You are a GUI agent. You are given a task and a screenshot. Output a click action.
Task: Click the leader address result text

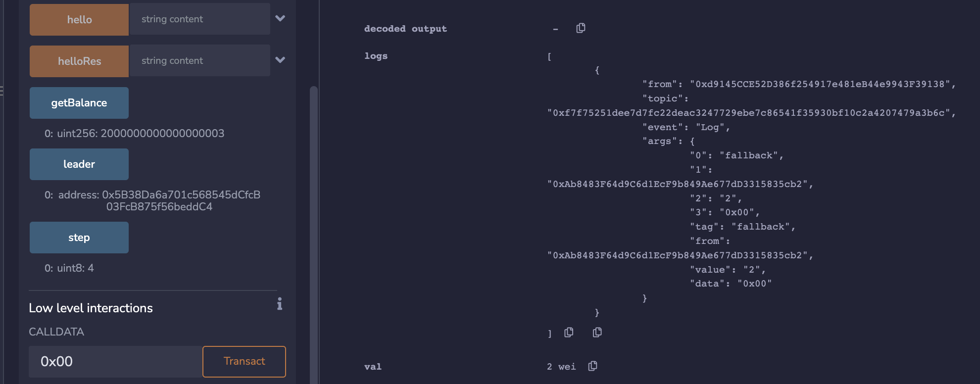coord(152,201)
